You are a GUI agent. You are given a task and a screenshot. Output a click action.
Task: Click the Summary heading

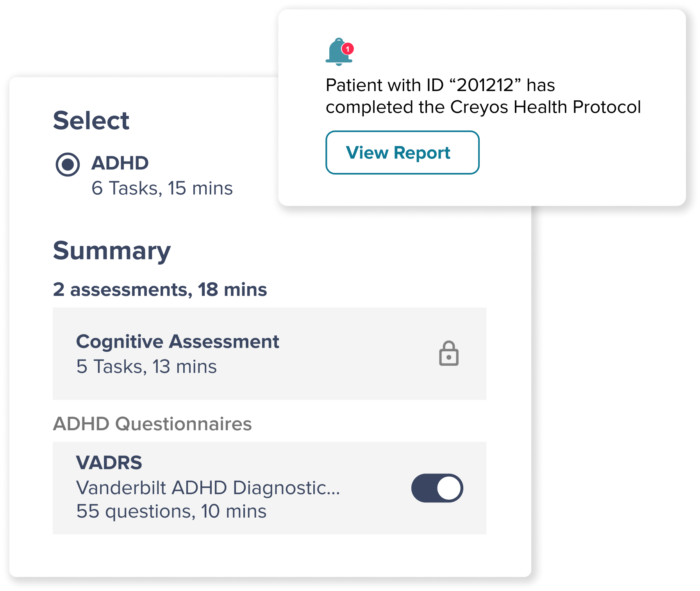[x=112, y=251]
